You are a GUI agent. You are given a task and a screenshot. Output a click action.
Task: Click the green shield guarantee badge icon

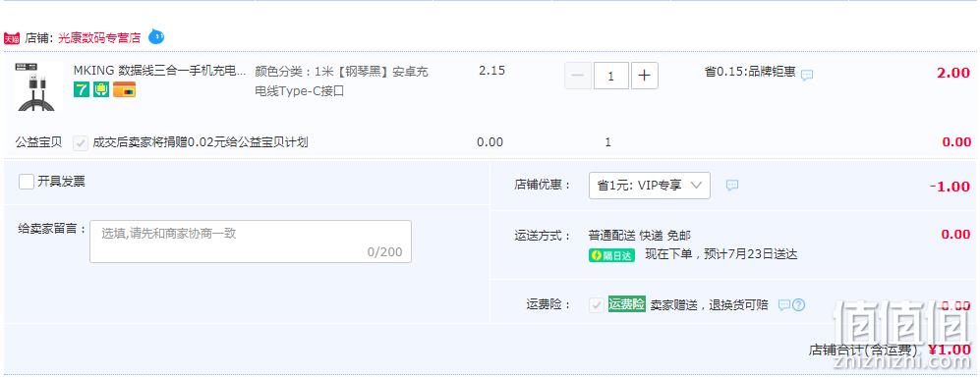point(101,90)
